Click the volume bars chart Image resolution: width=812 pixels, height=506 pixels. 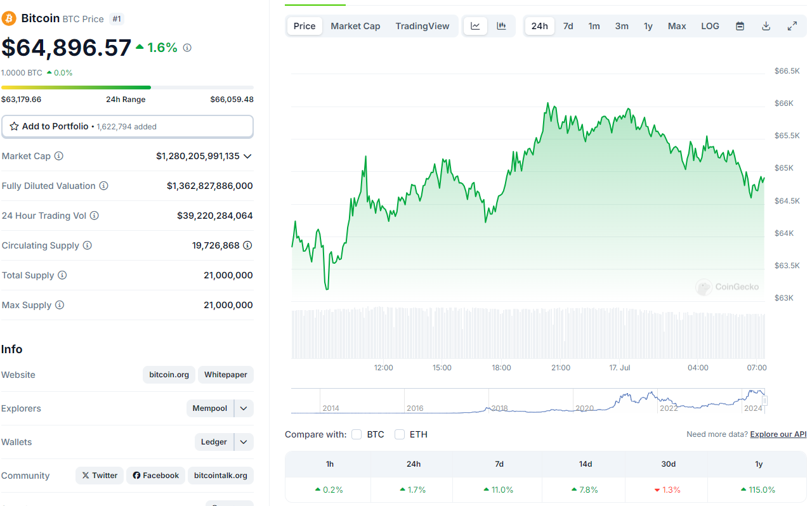click(528, 333)
